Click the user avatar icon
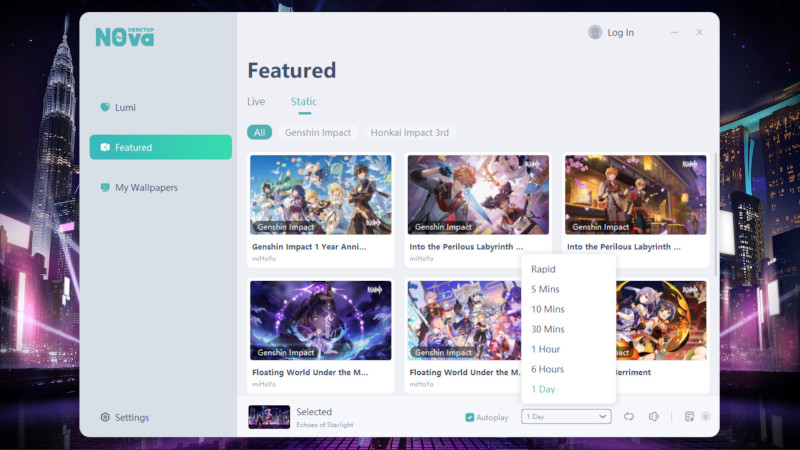Image resolution: width=800 pixels, height=450 pixels. (595, 32)
